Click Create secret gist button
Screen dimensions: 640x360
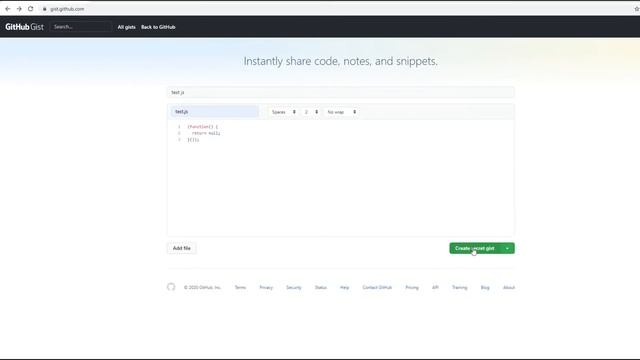coord(475,248)
